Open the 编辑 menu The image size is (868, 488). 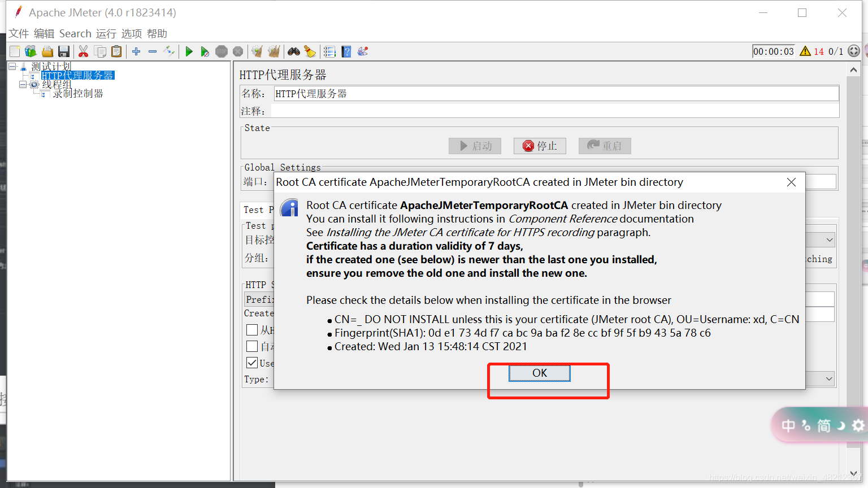[x=44, y=34]
